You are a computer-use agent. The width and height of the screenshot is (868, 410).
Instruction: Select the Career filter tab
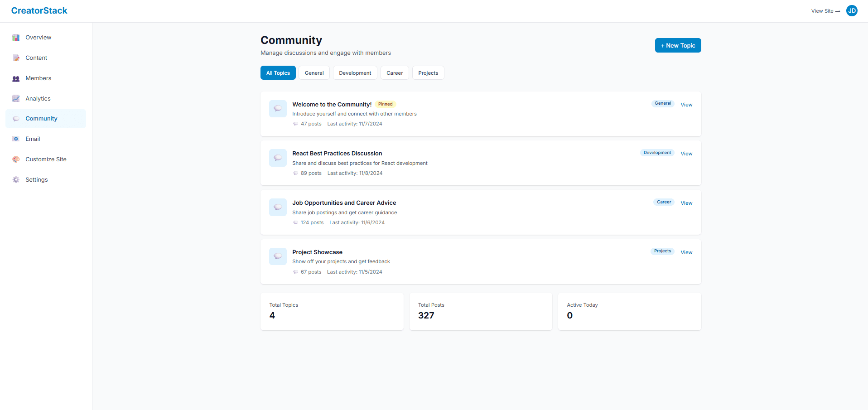[394, 72]
